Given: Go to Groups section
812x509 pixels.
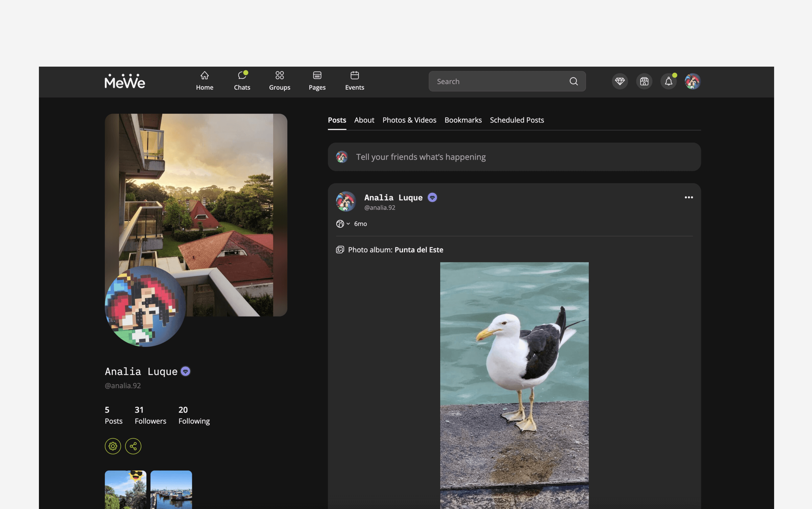Looking at the screenshot, I should (x=279, y=81).
